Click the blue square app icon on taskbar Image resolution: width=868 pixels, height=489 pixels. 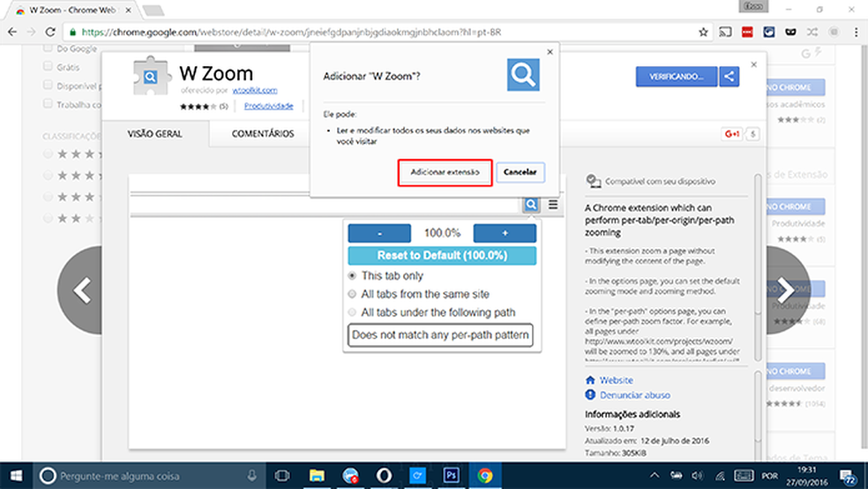click(x=417, y=476)
